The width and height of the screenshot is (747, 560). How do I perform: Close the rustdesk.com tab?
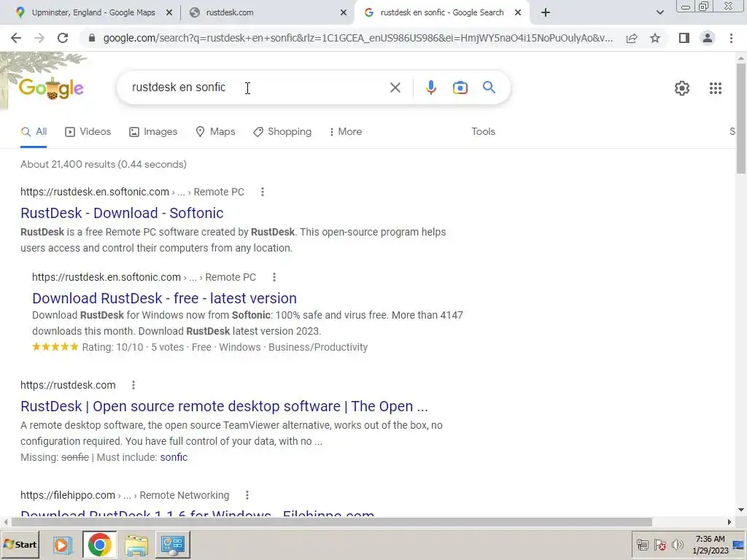[x=344, y=13]
